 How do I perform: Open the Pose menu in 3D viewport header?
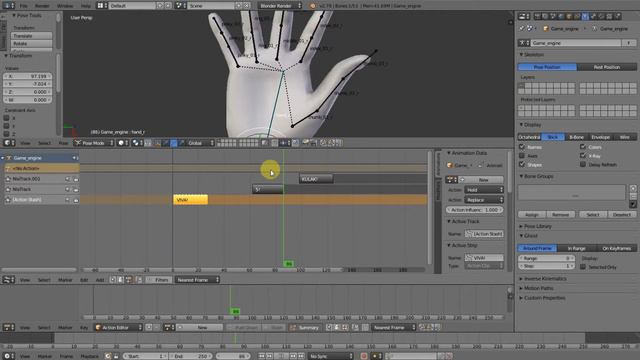point(63,143)
